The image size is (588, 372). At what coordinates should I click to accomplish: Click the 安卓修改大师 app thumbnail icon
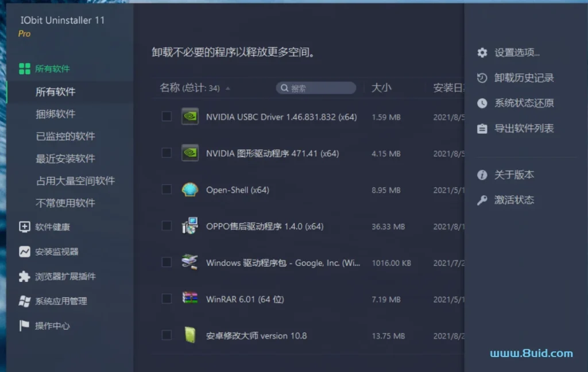[x=189, y=335]
